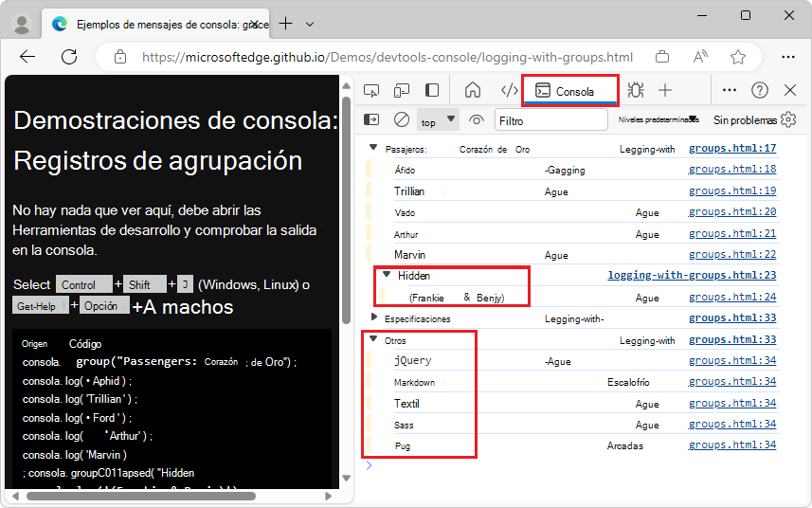Open logging-with-groups.html:23 link
The height and width of the screenshot is (508, 812).
[x=692, y=275]
